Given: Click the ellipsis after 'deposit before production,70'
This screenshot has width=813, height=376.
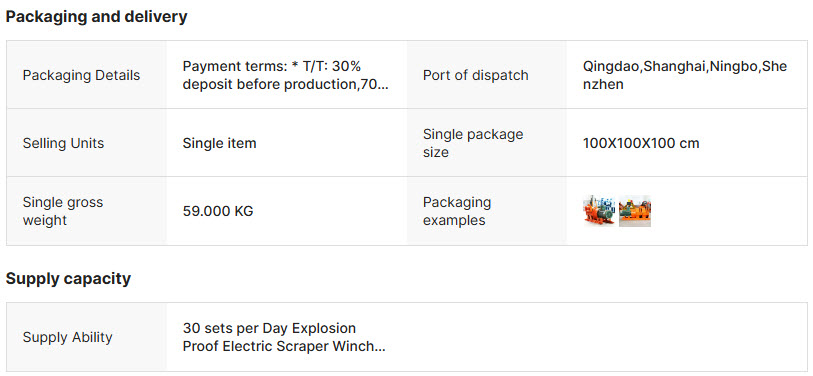Looking at the screenshot, I should pyautogui.click(x=382, y=86).
